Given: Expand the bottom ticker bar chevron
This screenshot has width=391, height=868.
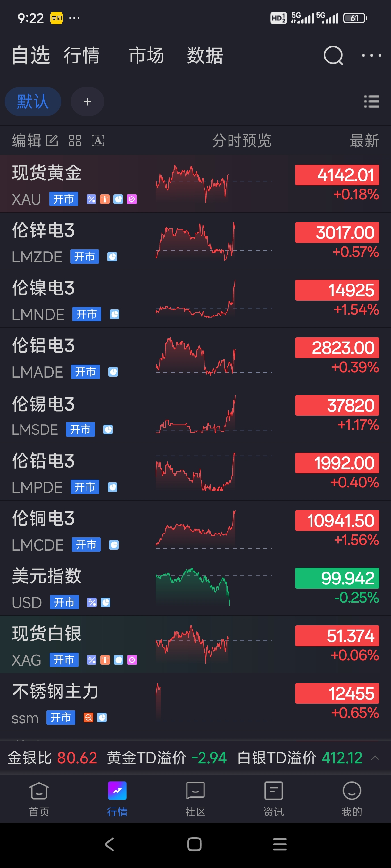Looking at the screenshot, I should point(375,758).
